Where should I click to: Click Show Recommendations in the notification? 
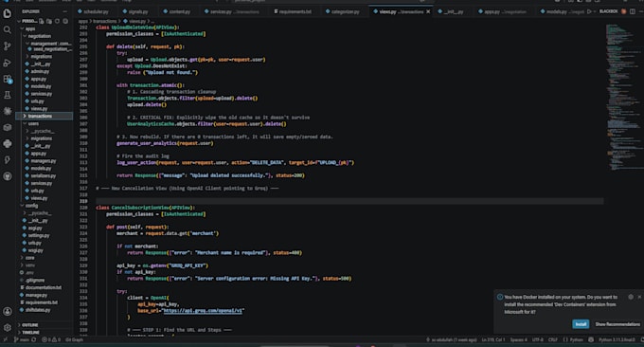tap(617, 324)
